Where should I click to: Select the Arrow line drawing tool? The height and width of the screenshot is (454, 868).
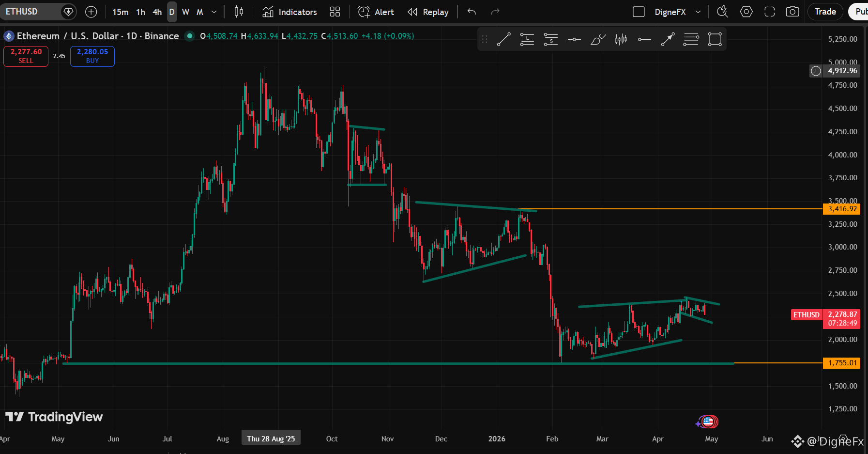coord(668,39)
